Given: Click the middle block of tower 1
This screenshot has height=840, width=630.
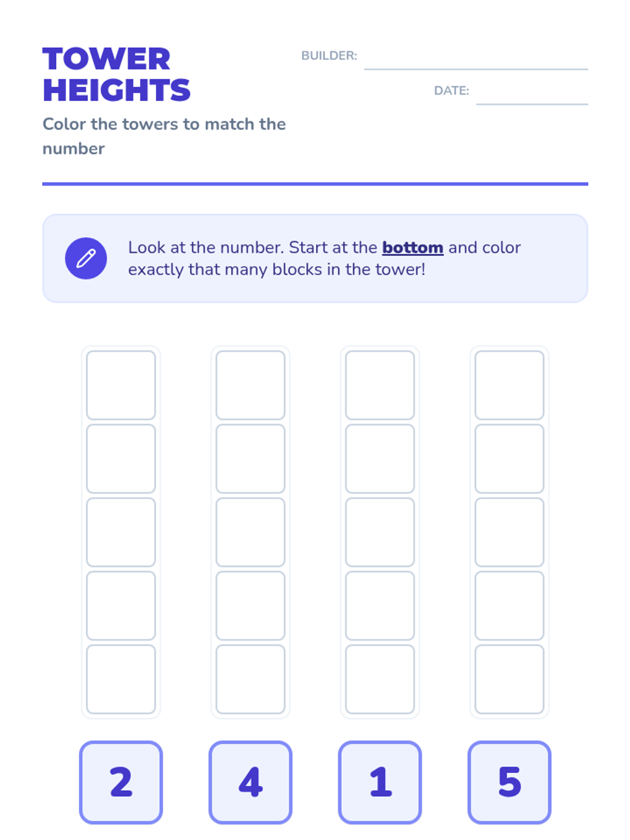Looking at the screenshot, I should click(380, 532).
